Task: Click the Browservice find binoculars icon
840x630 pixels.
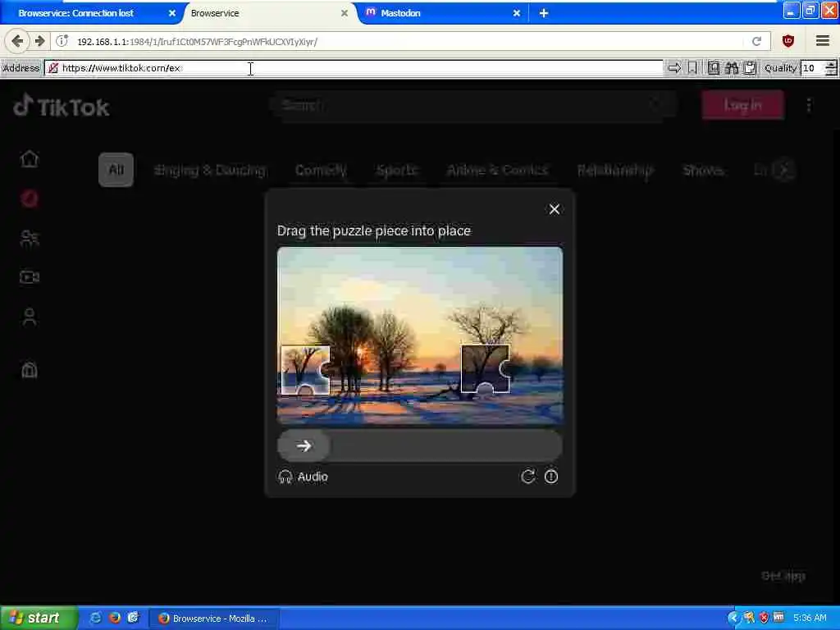Action: coord(731,68)
